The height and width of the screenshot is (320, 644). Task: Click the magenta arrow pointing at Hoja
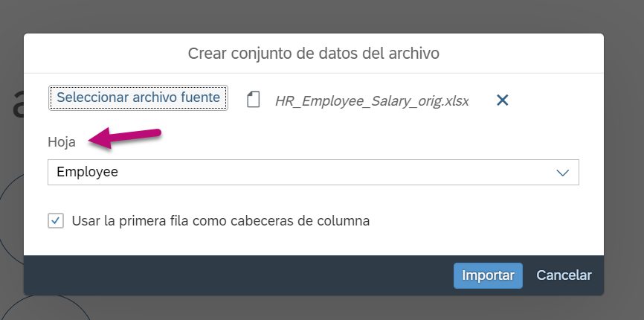[x=125, y=138]
